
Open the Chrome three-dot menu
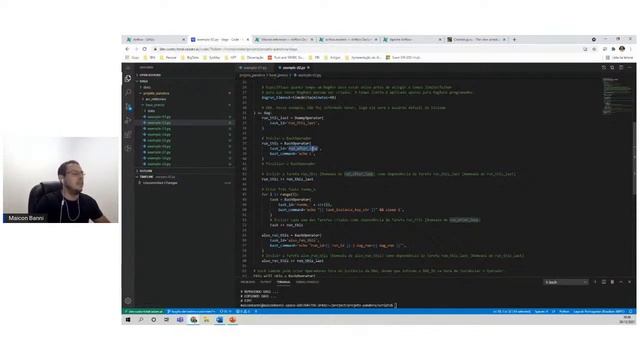point(631,49)
